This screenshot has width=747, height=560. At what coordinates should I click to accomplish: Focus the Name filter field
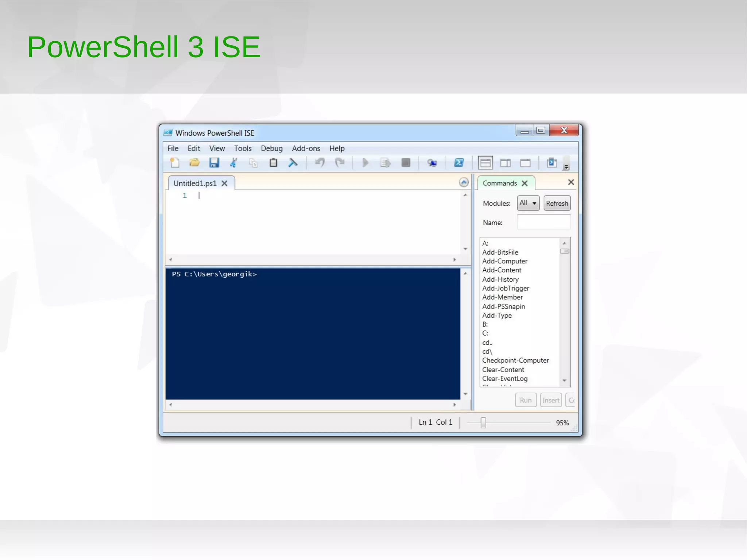544,222
